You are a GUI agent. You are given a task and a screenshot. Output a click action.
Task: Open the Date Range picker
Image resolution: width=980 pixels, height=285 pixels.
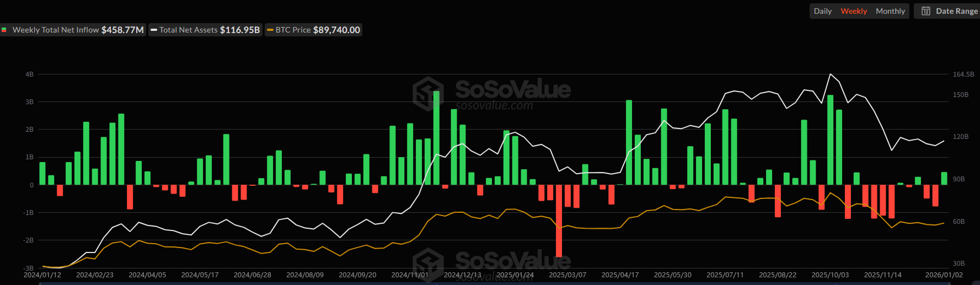[956, 11]
